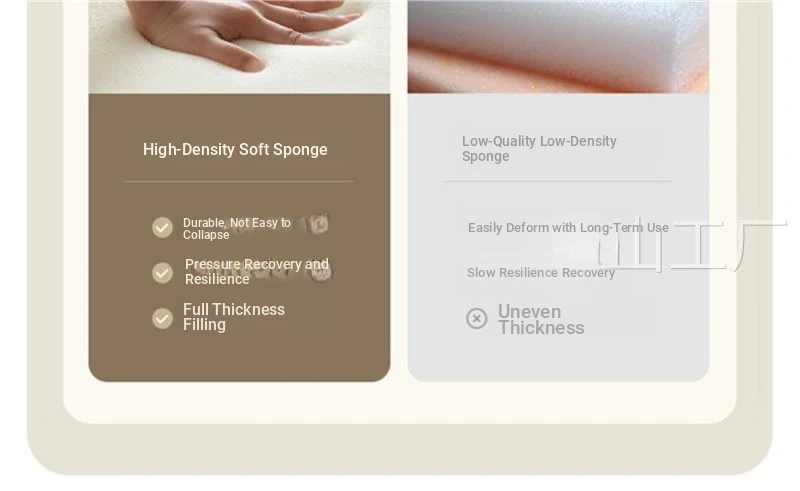
Task: Click the Durable, Not Easy to Collapse text
Action: tap(237, 229)
